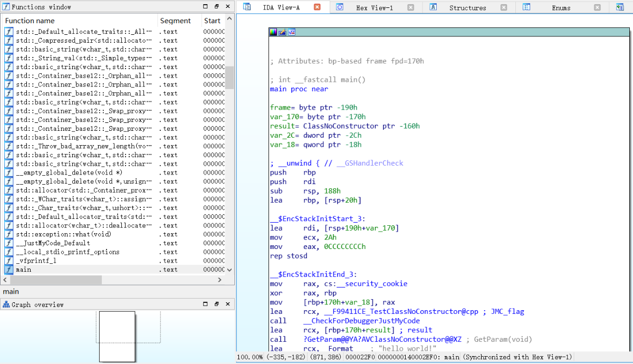The height and width of the screenshot is (364, 633).
Task: Float the Functions window panel
Action: click(217, 7)
